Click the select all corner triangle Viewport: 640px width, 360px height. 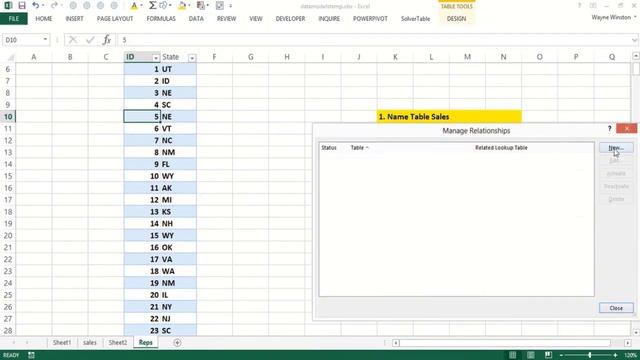pyautogui.click(x=11, y=57)
